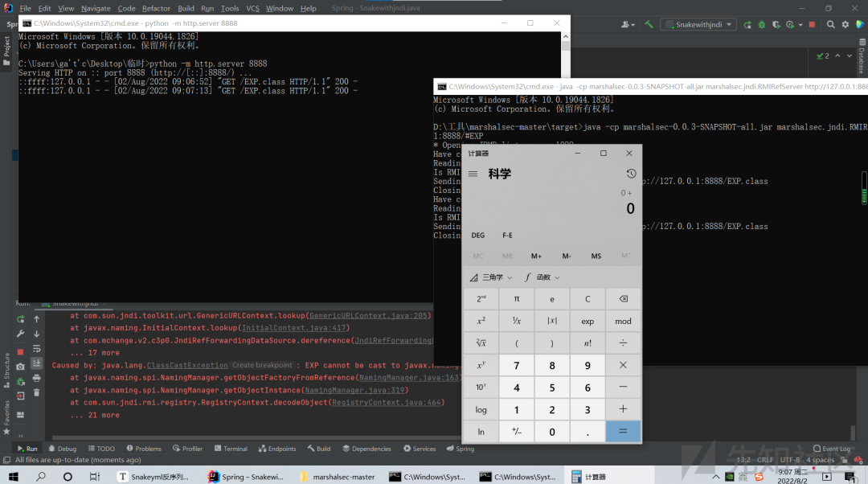This screenshot has width=868, height=484.
Task: Stop the process using Run panel red square
Action: [x=20, y=351]
